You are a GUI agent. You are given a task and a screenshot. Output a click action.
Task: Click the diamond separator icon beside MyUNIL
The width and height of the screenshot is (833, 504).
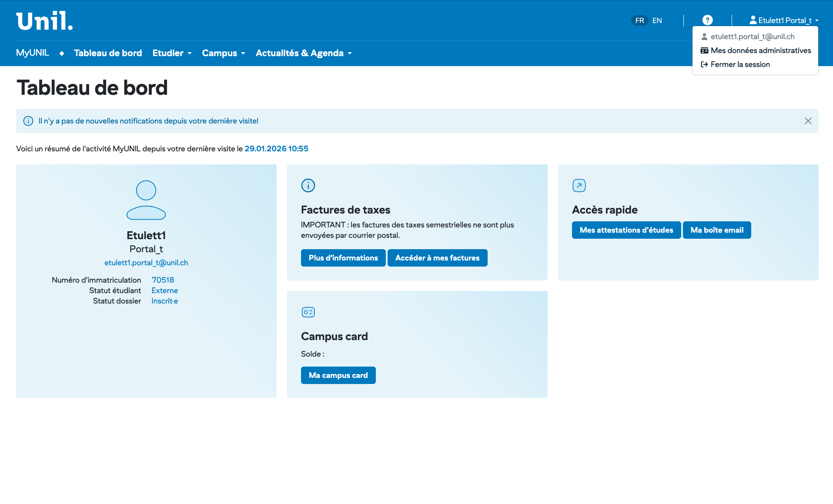coord(62,53)
